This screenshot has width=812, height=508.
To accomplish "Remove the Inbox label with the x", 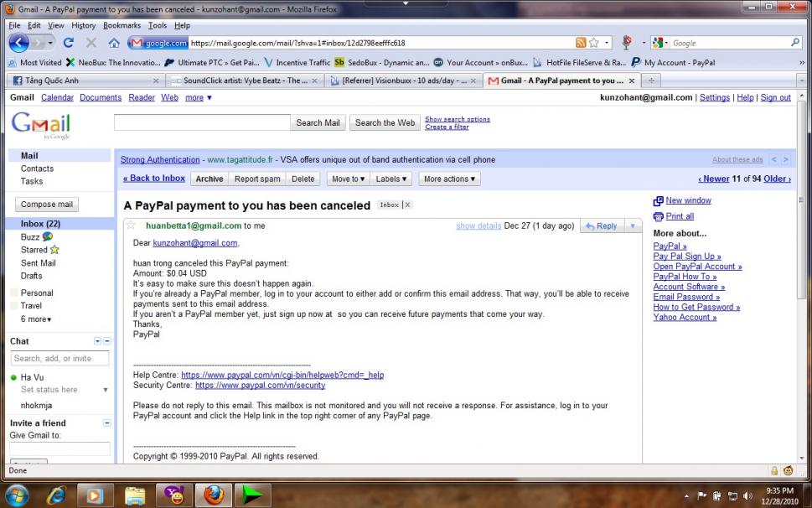I will [x=407, y=205].
